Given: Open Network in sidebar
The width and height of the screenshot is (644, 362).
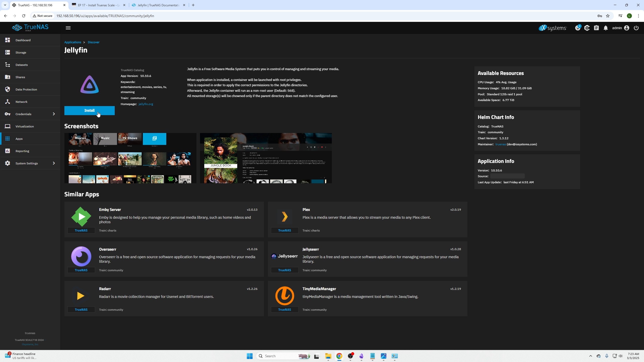Looking at the screenshot, I should point(30,102).
